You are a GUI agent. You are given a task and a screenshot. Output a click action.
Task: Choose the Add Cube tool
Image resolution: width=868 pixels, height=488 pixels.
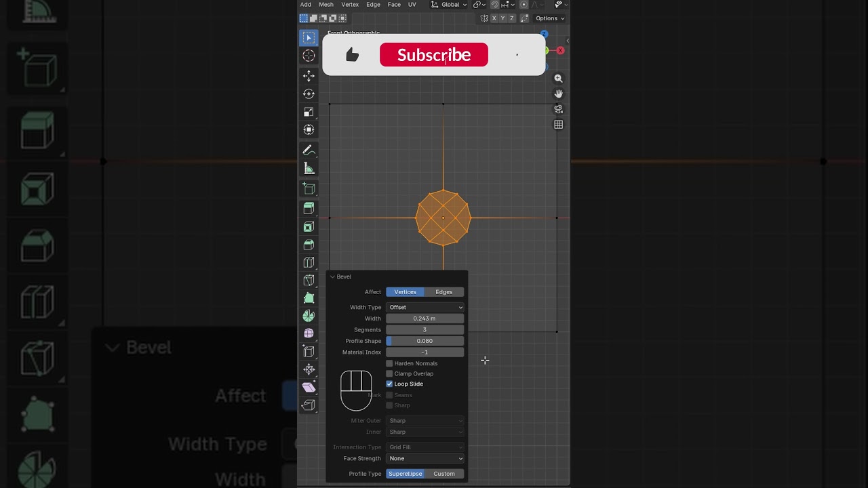pos(309,188)
